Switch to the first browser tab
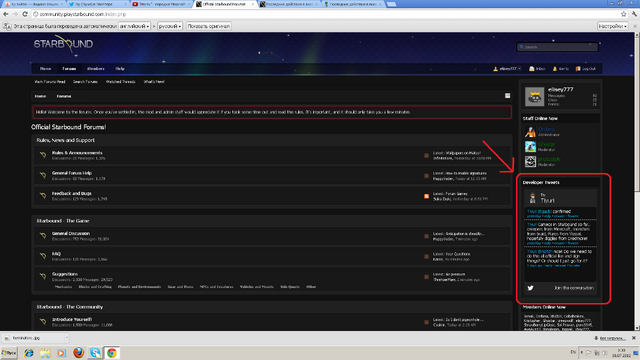This screenshot has height=360, width=640. click(x=33, y=4)
